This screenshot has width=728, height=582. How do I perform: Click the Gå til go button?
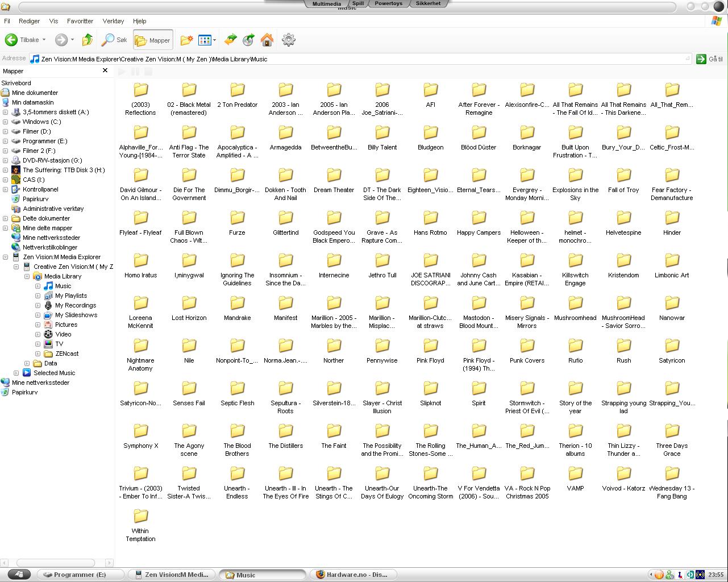[x=710, y=59]
